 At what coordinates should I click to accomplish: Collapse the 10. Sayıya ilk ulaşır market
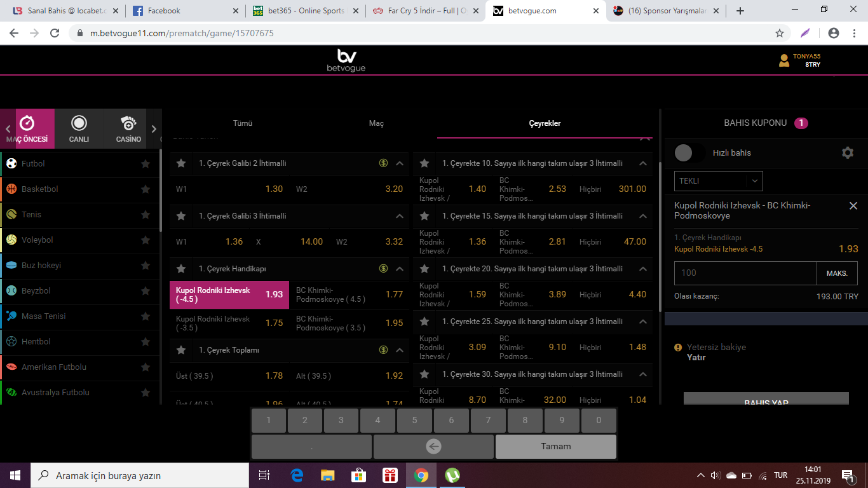(643, 163)
